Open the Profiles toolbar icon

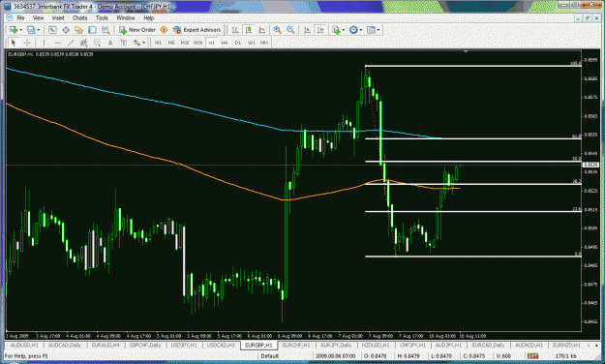pos(31,30)
